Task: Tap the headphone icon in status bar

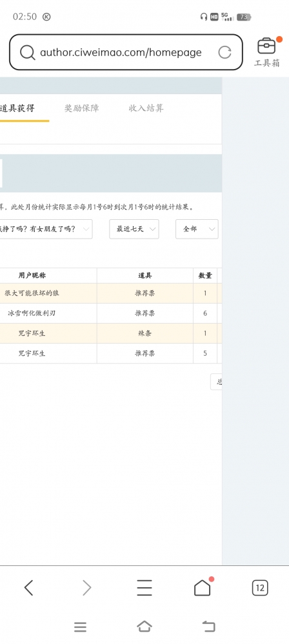Action: pos(203,17)
